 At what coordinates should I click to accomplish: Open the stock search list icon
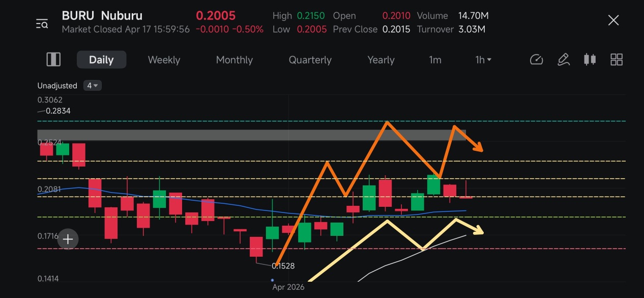coord(42,23)
